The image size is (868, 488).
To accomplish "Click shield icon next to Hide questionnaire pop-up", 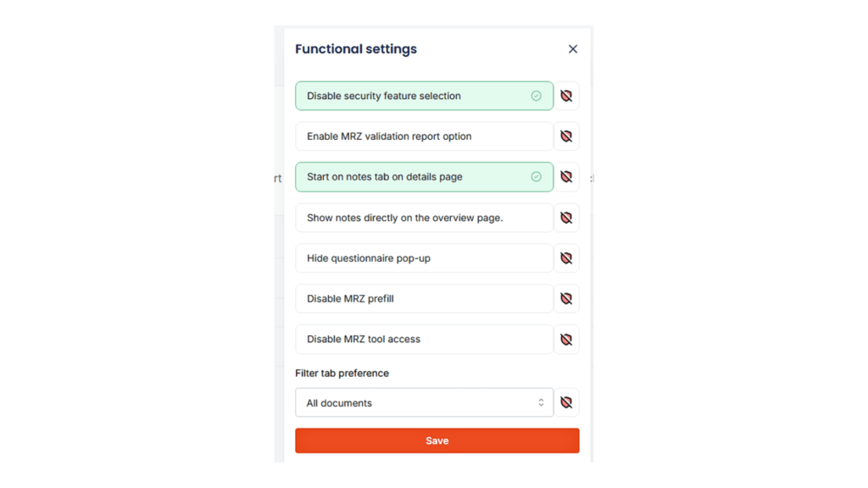I will click(x=566, y=258).
